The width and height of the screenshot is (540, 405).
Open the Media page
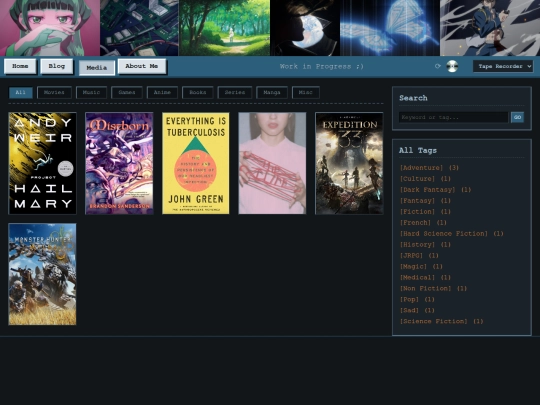97,68
